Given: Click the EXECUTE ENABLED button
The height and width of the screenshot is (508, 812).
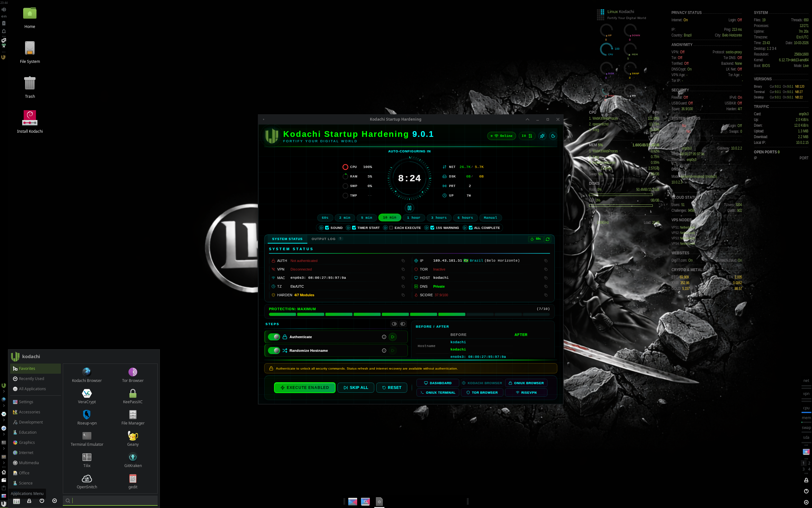Looking at the screenshot, I should coord(305,388).
